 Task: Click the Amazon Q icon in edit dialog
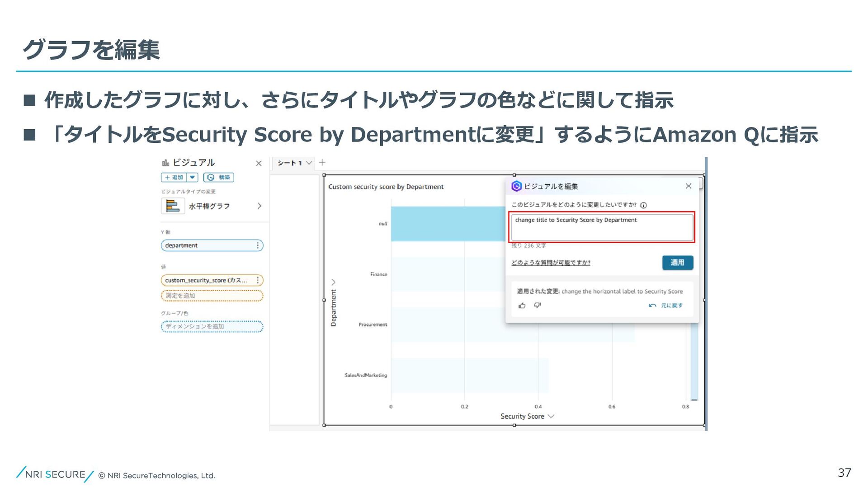click(516, 186)
